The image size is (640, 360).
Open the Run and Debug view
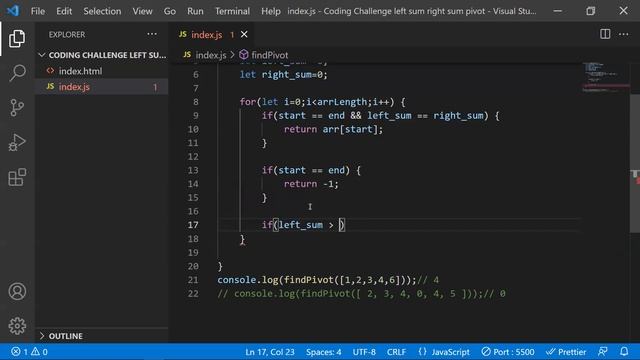[x=17, y=142]
